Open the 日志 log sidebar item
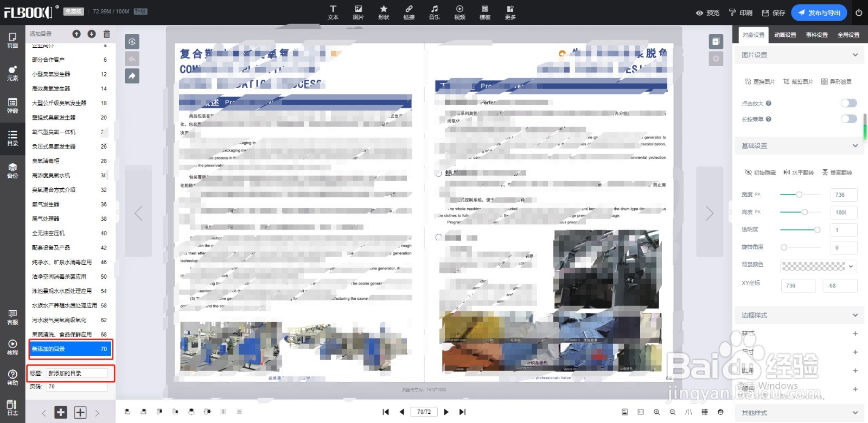 pyautogui.click(x=12, y=408)
